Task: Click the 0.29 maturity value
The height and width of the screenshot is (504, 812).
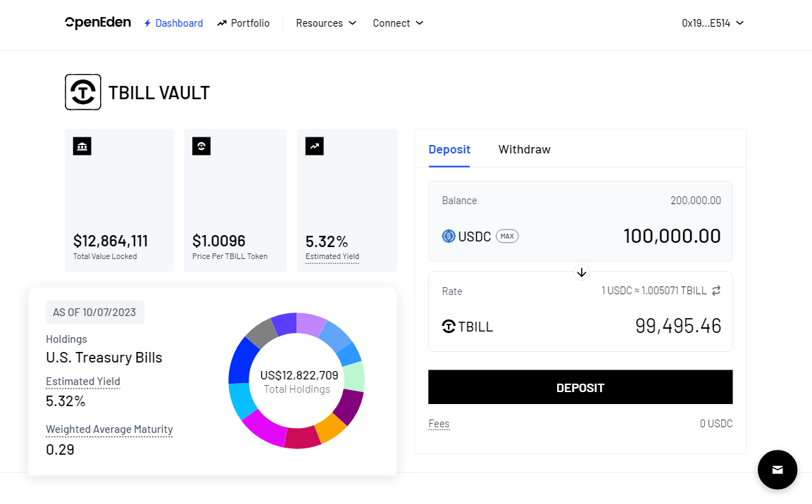Action: (x=60, y=450)
